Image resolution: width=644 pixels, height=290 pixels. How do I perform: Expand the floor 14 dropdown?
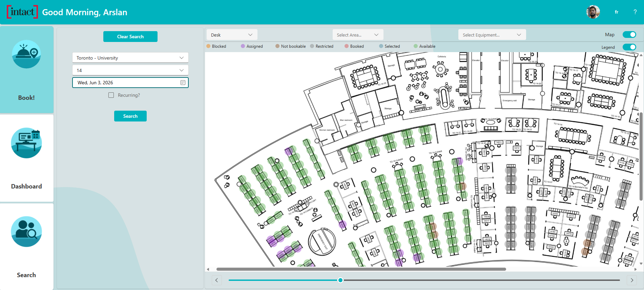130,70
